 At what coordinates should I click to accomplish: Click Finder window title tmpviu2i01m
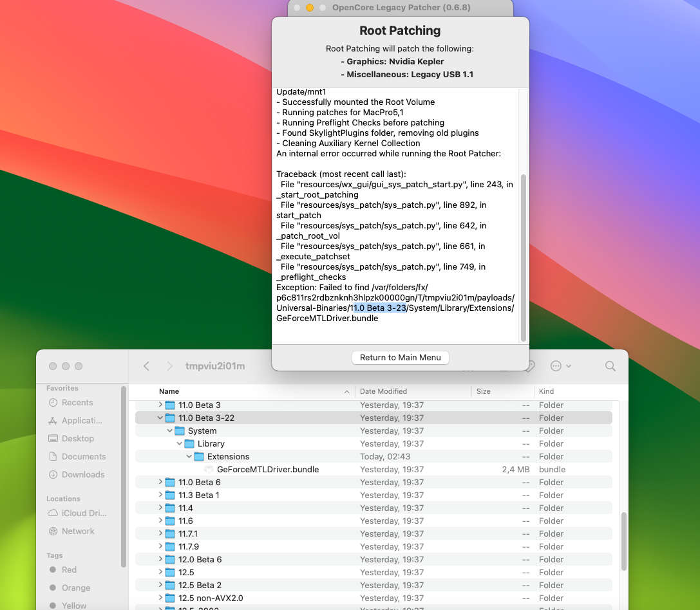pos(215,366)
